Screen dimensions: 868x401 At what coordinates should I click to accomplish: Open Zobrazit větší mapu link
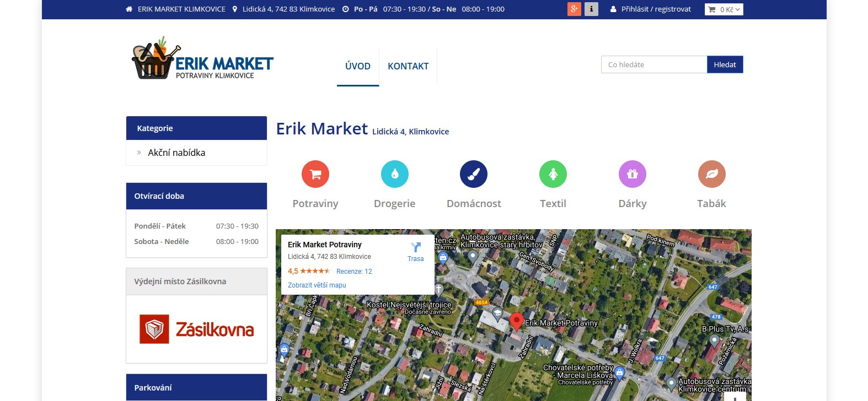(x=317, y=285)
